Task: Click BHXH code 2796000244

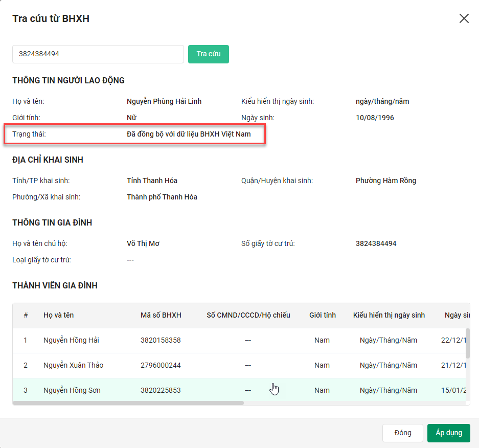Action: pyautogui.click(x=161, y=365)
